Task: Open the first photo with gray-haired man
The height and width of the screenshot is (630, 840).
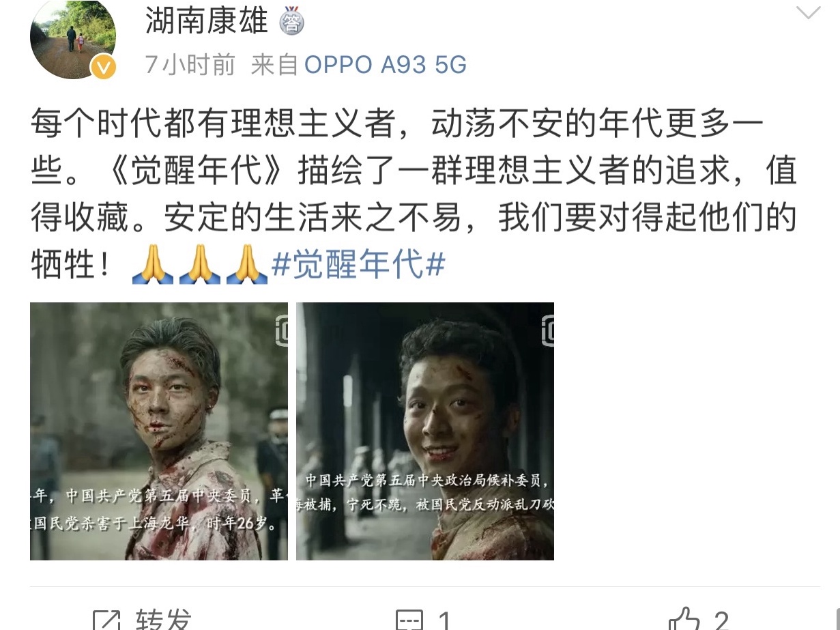Action: click(x=159, y=431)
